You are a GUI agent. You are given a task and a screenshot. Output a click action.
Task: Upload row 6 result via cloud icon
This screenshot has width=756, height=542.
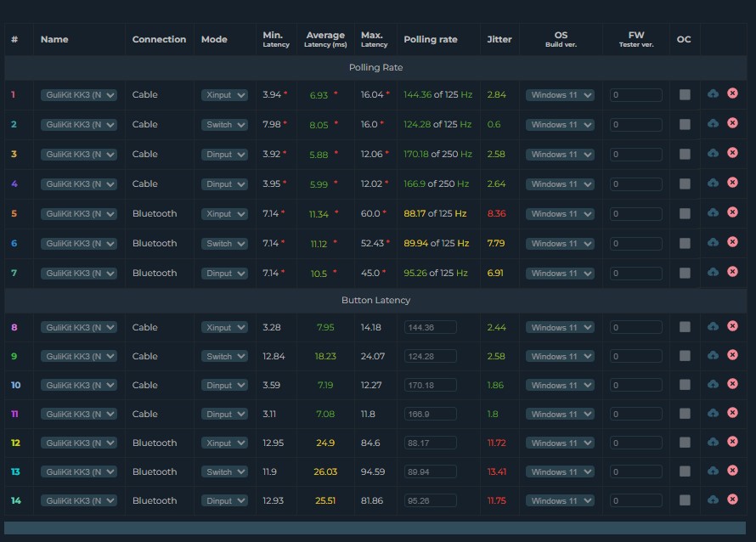click(x=713, y=243)
